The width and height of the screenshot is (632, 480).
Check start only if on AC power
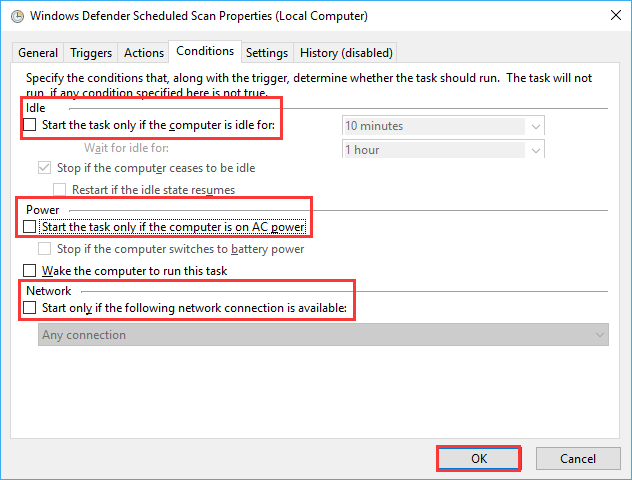(x=29, y=226)
